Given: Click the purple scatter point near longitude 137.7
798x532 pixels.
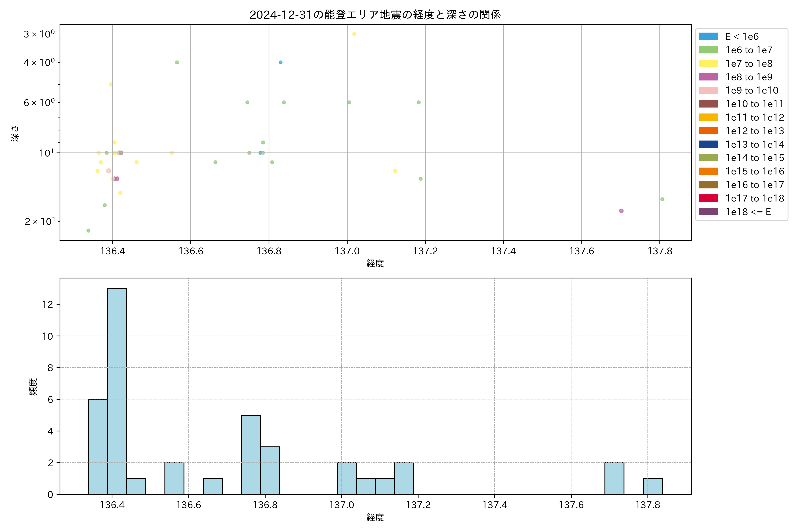Looking at the screenshot, I should tap(621, 211).
